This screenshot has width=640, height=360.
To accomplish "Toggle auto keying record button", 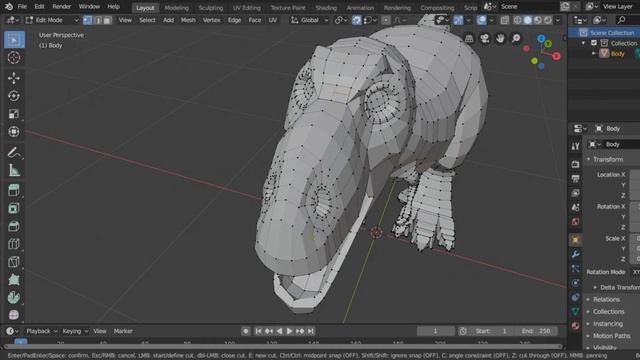I will click(x=246, y=331).
